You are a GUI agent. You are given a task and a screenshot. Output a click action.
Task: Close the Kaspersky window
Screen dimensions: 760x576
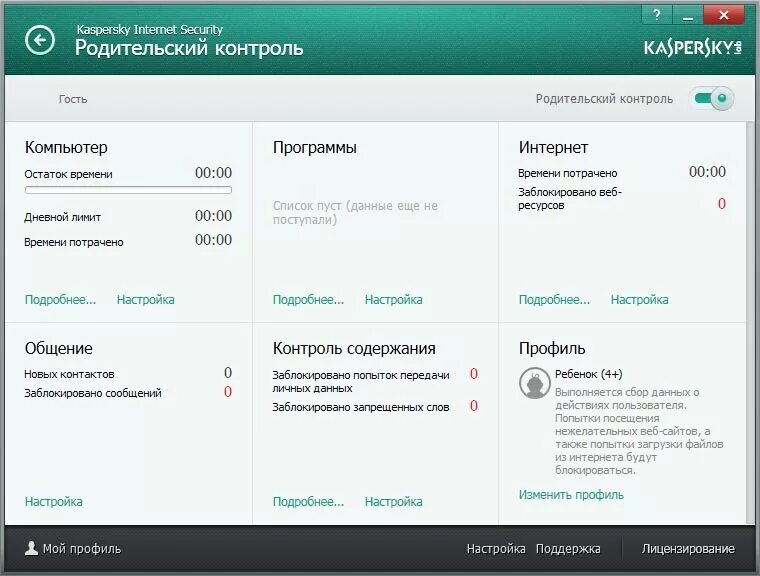[x=724, y=15]
